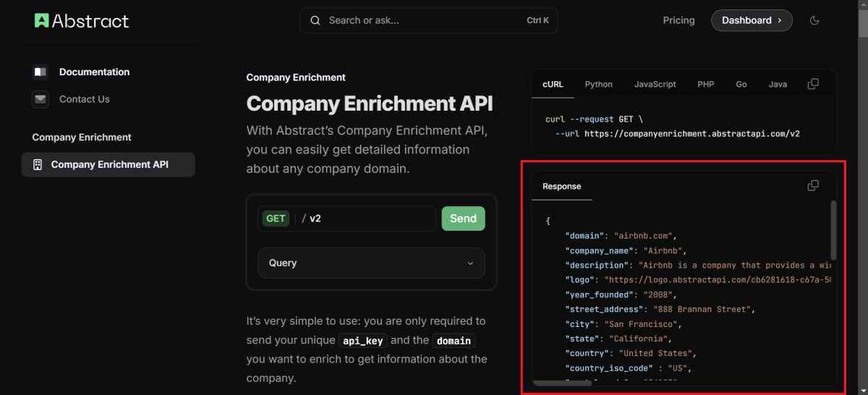Switch to the JavaScript tab
868x395 pixels.
point(655,84)
